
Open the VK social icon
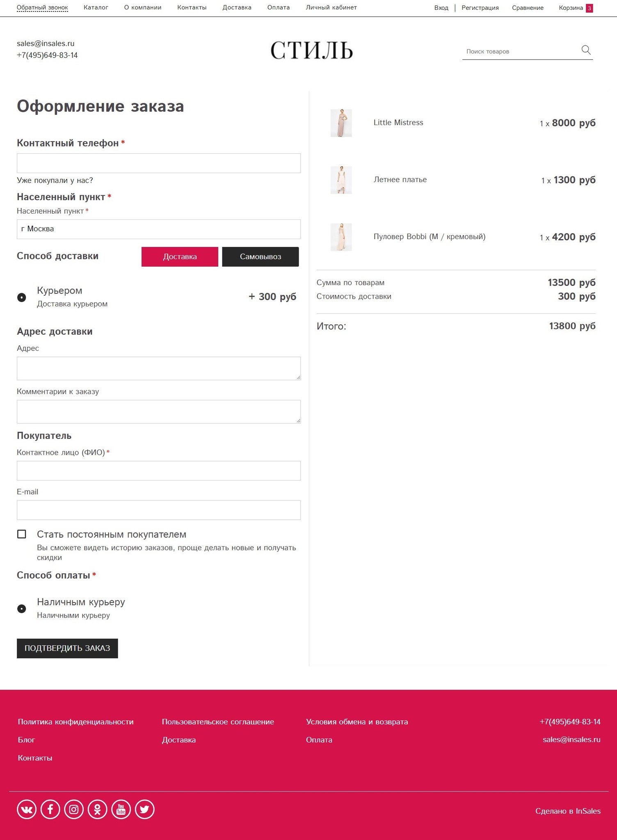click(27, 809)
